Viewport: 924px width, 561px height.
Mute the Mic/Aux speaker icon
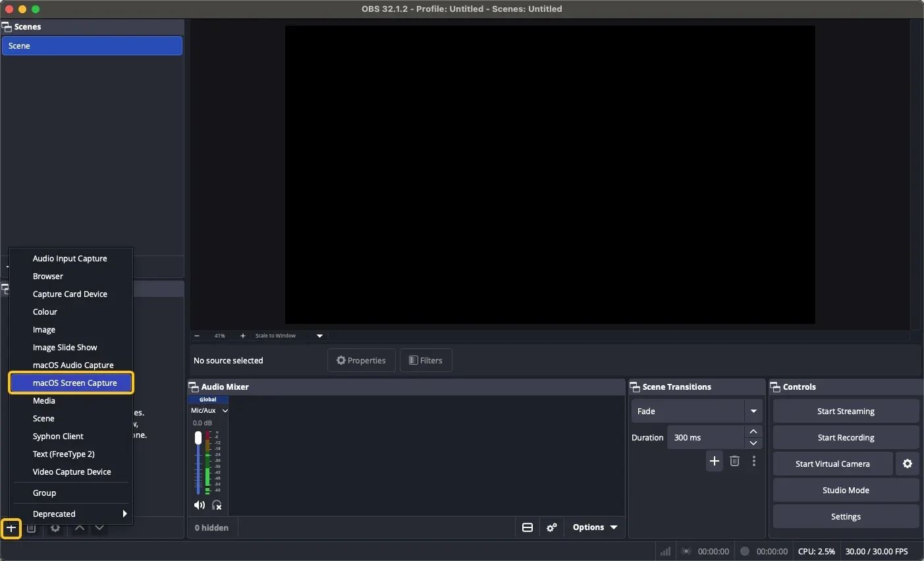click(200, 505)
